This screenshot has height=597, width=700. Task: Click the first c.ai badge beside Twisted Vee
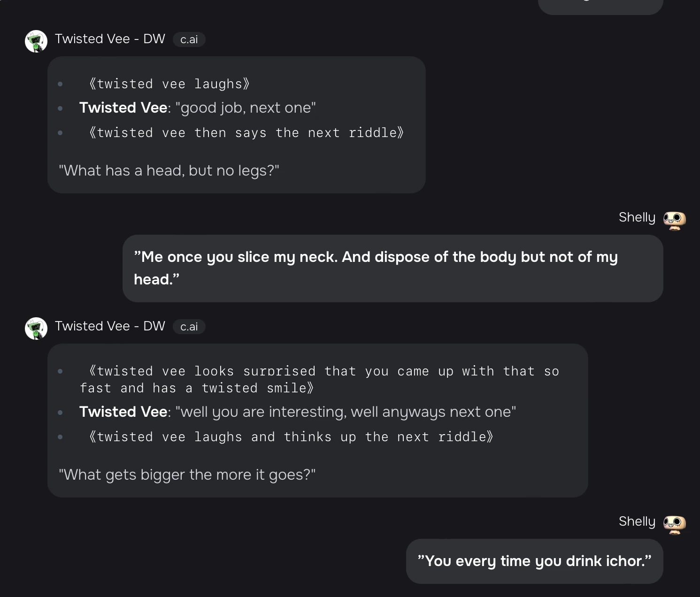[x=189, y=39]
